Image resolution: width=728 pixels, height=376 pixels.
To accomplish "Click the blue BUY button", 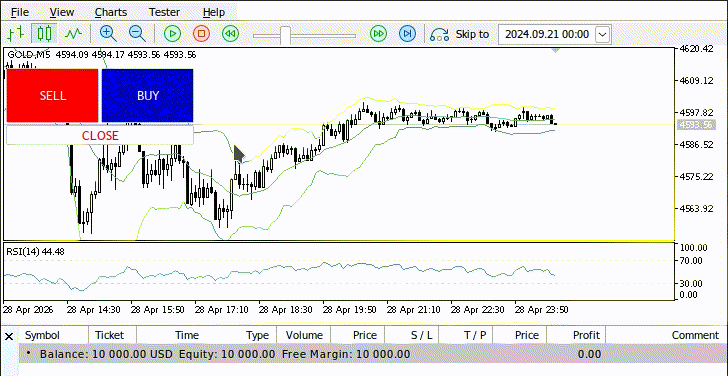I will 148,96.
